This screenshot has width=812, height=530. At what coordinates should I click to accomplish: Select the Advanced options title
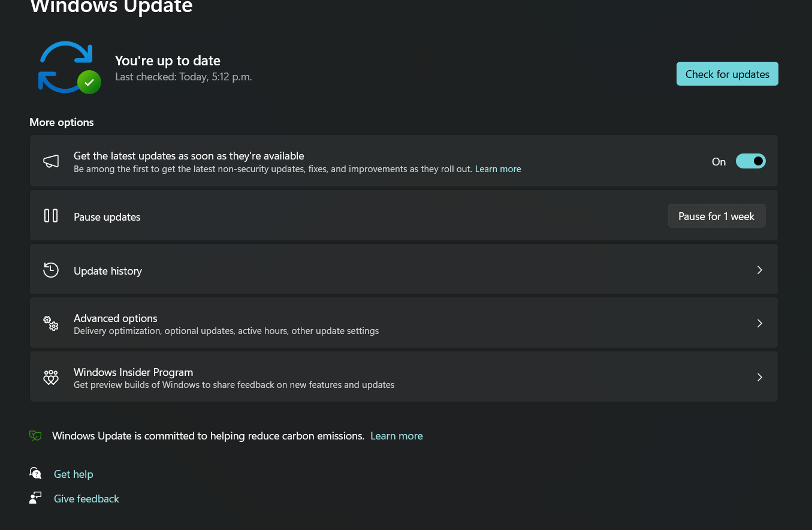(x=116, y=318)
